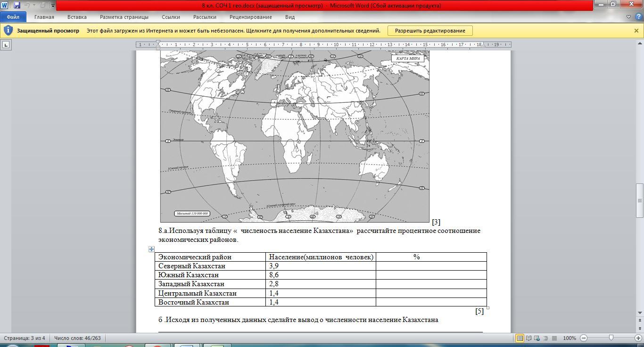Switch to Draft view
This screenshot has height=347, width=644.
pos(554,338)
